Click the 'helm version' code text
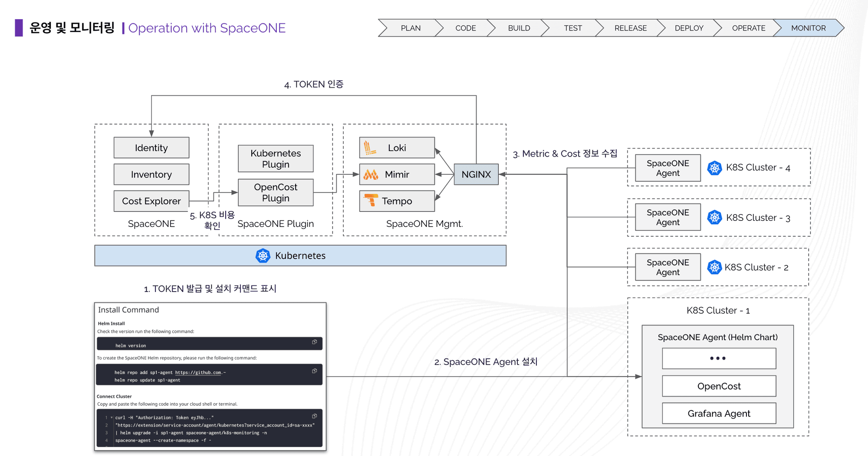The width and height of the screenshot is (868, 456). tap(131, 346)
